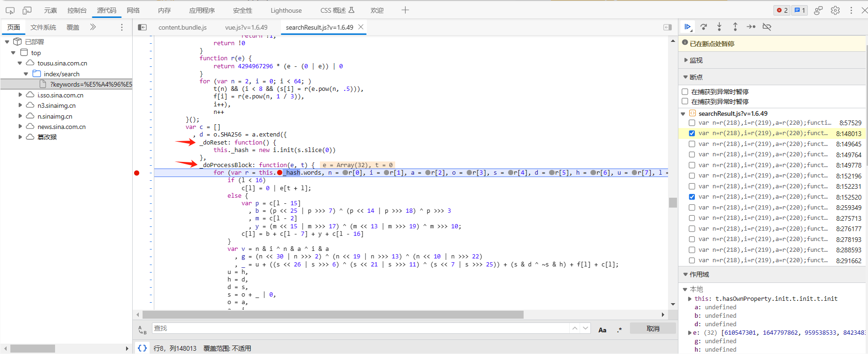Open DevTools settings gear

click(835, 10)
